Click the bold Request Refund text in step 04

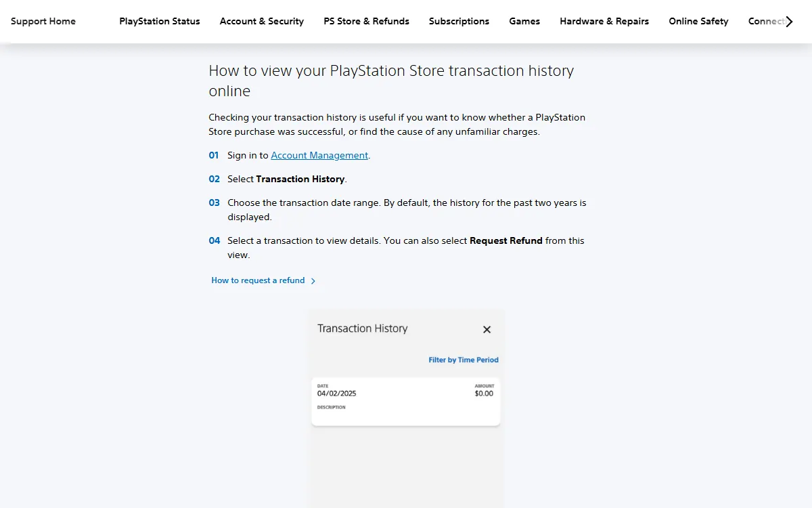[x=506, y=240]
